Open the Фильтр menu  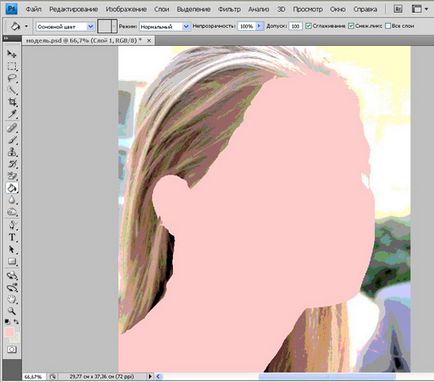(229, 9)
